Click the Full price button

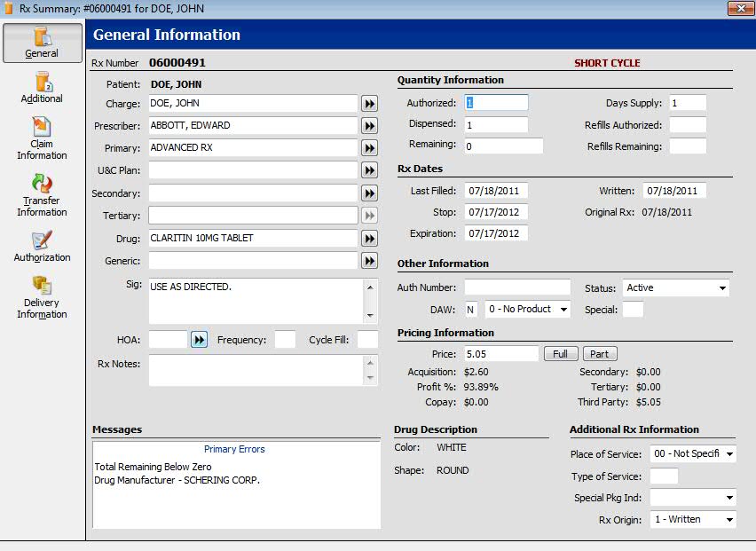(561, 354)
